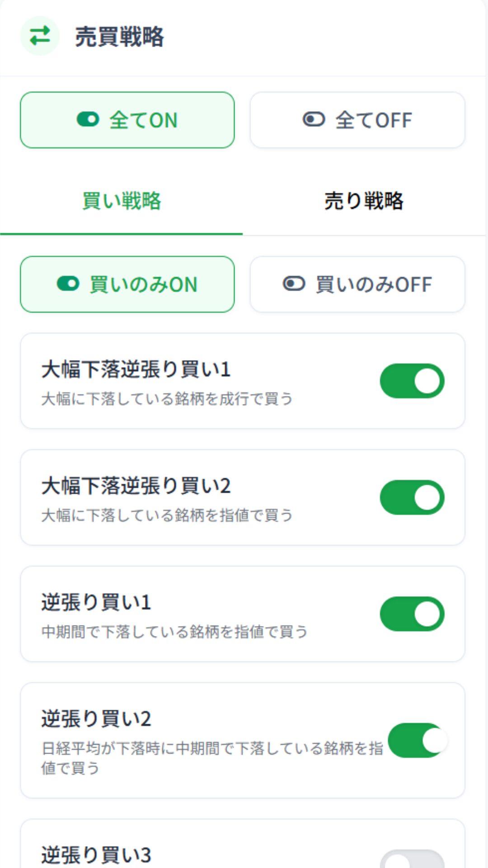Toggle off the 逆張り買い1 strategy switch
The image size is (488, 868).
click(x=412, y=614)
